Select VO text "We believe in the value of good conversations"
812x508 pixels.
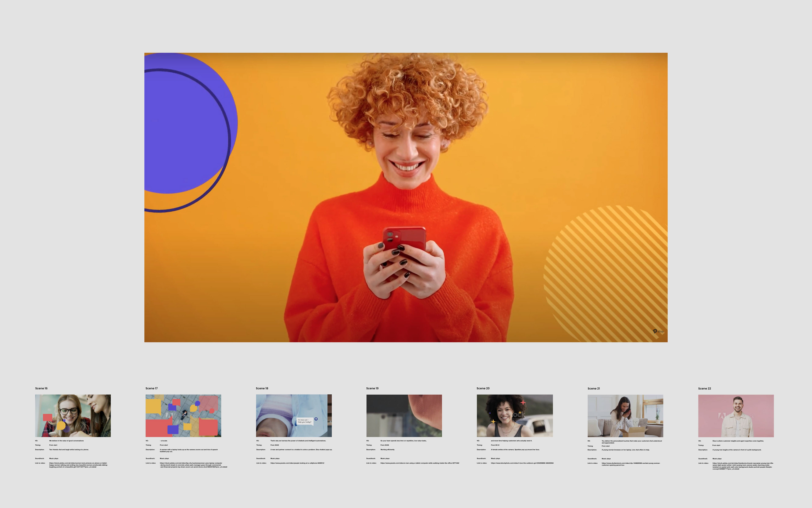click(66, 440)
